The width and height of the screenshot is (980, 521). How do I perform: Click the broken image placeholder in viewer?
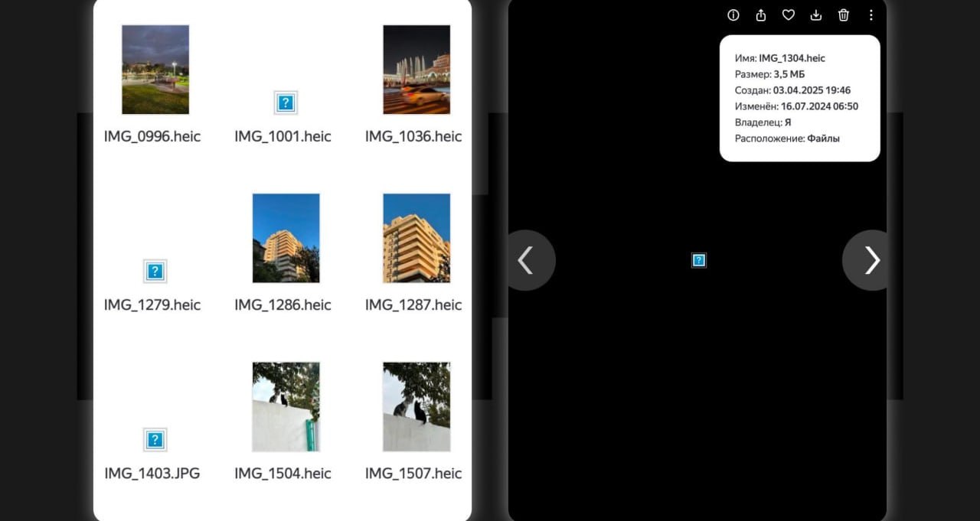699,260
